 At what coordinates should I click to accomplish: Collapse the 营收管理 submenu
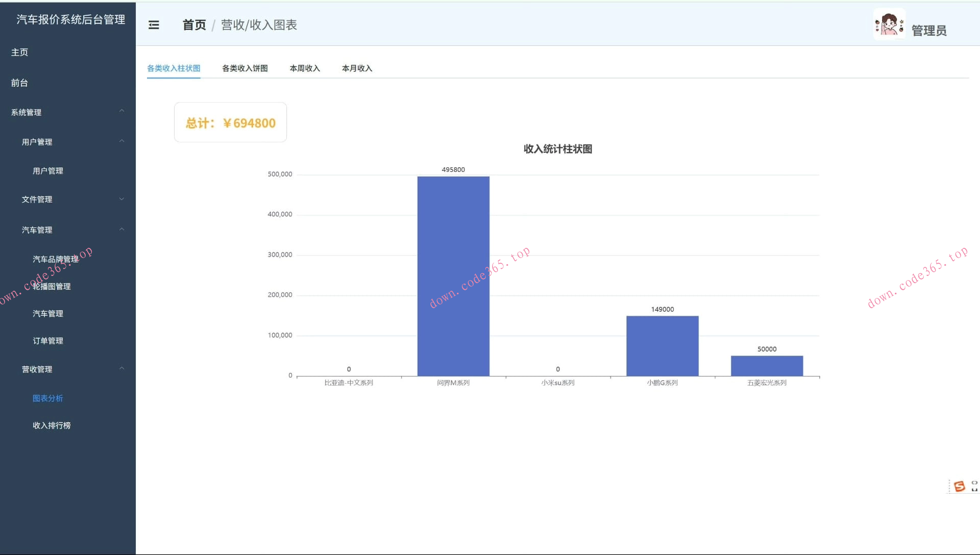point(121,369)
